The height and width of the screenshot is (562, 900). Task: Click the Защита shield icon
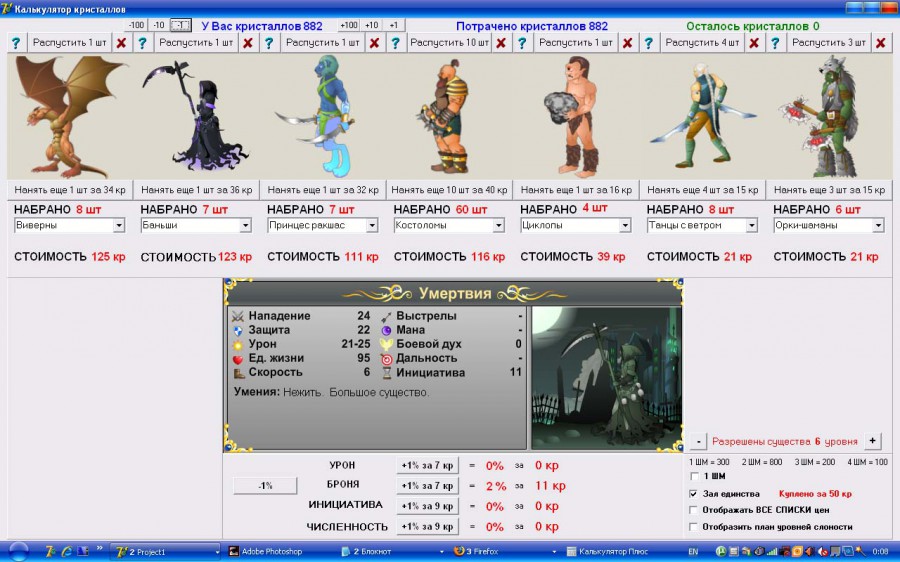tap(238, 330)
